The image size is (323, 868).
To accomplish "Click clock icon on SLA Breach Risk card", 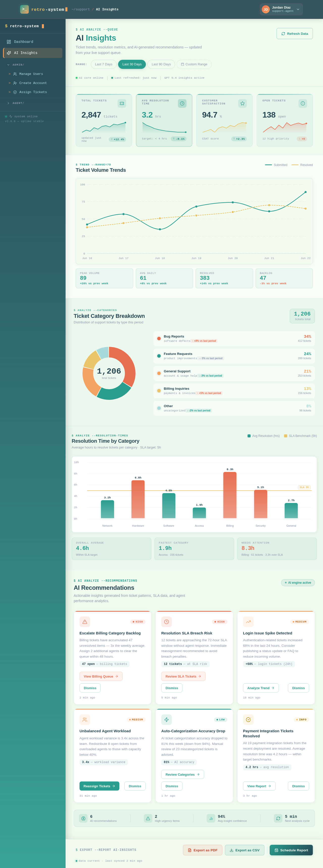I will point(167,622).
